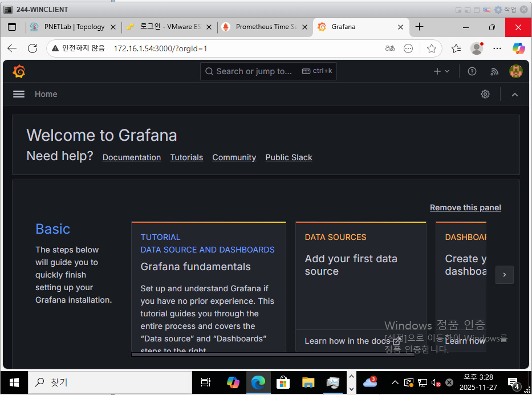The width and height of the screenshot is (532, 395).
Task: Open the user profile avatar
Action: point(515,71)
